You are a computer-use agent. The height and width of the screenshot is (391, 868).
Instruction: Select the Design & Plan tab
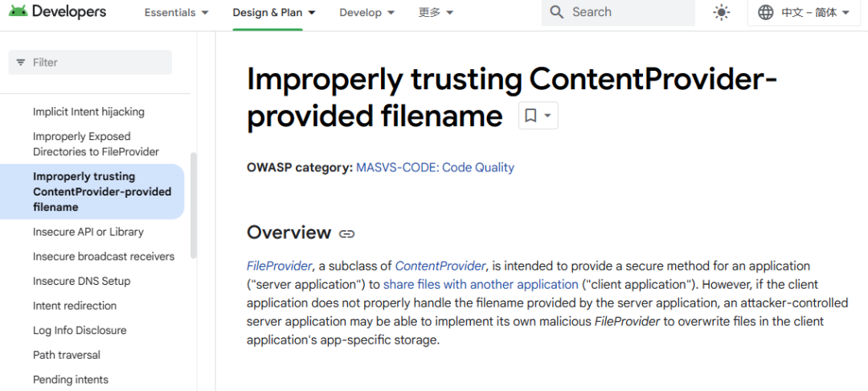point(273,13)
